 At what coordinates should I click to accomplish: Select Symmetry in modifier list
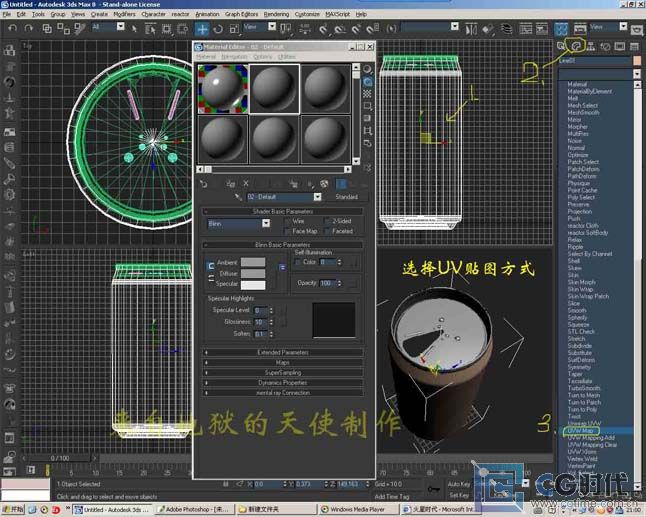(x=579, y=367)
